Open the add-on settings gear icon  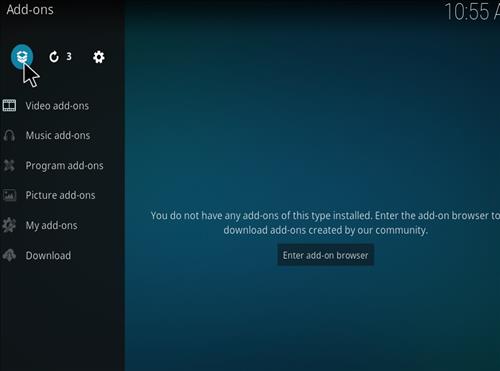tap(99, 57)
